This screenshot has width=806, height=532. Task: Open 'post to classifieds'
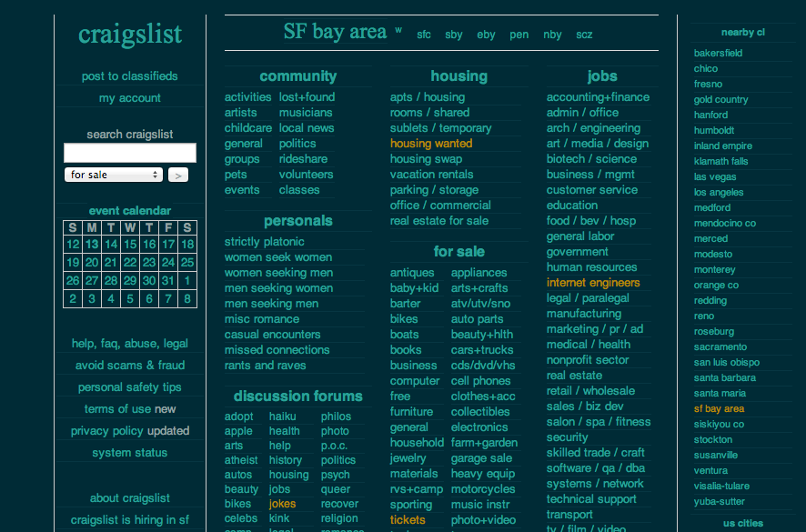coord(130,75)
